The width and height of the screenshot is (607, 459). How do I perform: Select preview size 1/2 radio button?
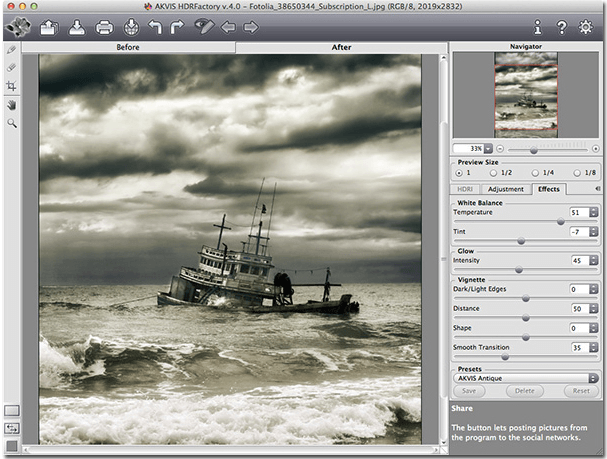coord(493,173)
